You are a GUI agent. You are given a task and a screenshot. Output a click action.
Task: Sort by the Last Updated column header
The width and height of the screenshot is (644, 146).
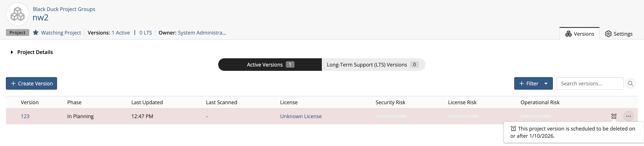pos(147,102)
